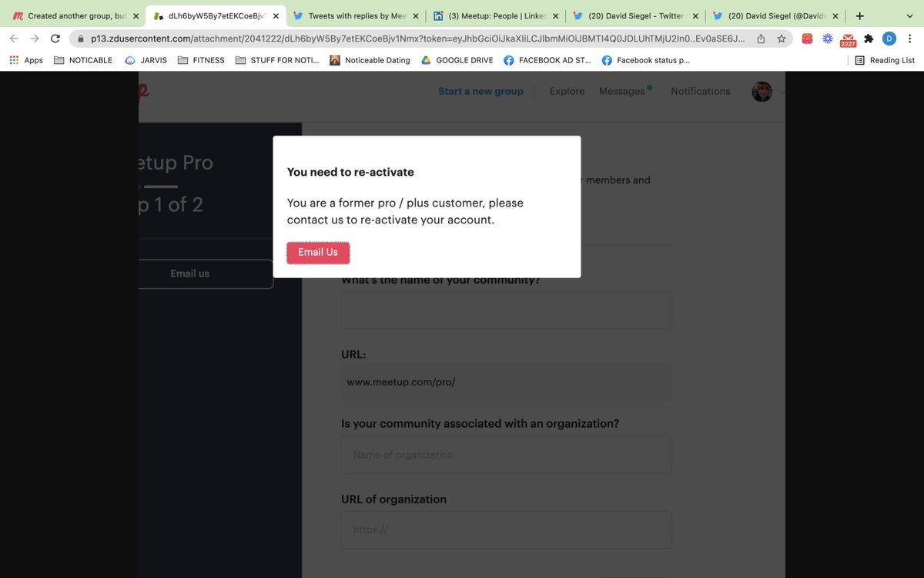This screenshot has height=578, width=924.
Task: Click the red Email Us button
Action: (318, 252)
